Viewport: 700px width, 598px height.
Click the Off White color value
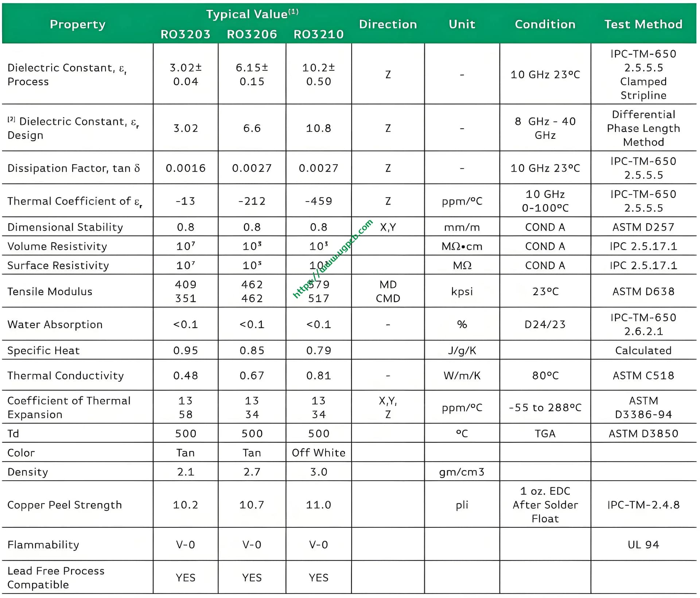tap(319, 453)
